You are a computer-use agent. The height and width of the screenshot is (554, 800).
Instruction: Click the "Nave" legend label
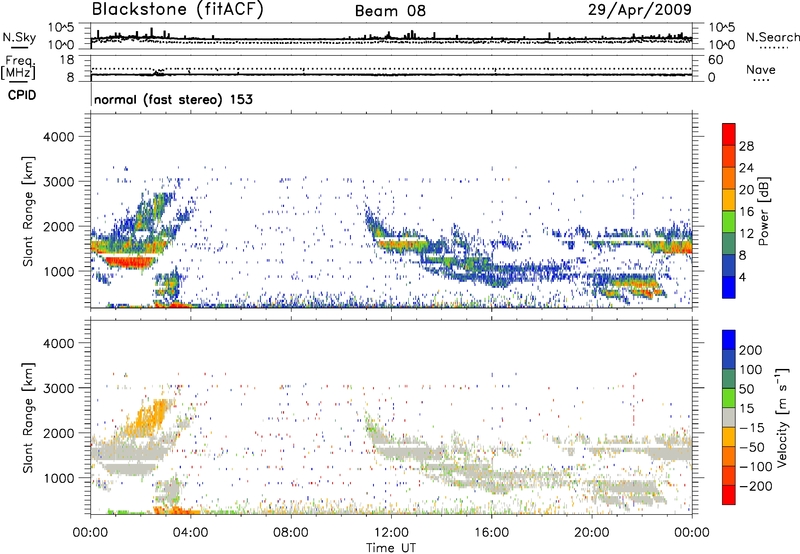click(761, 69)
